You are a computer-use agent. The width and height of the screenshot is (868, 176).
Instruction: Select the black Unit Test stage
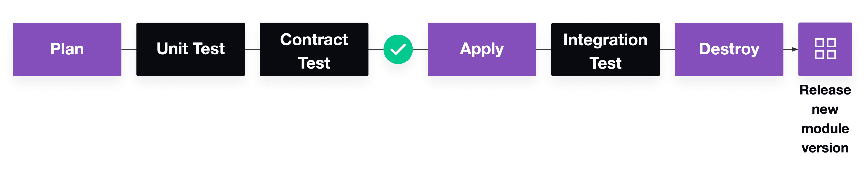190,49
